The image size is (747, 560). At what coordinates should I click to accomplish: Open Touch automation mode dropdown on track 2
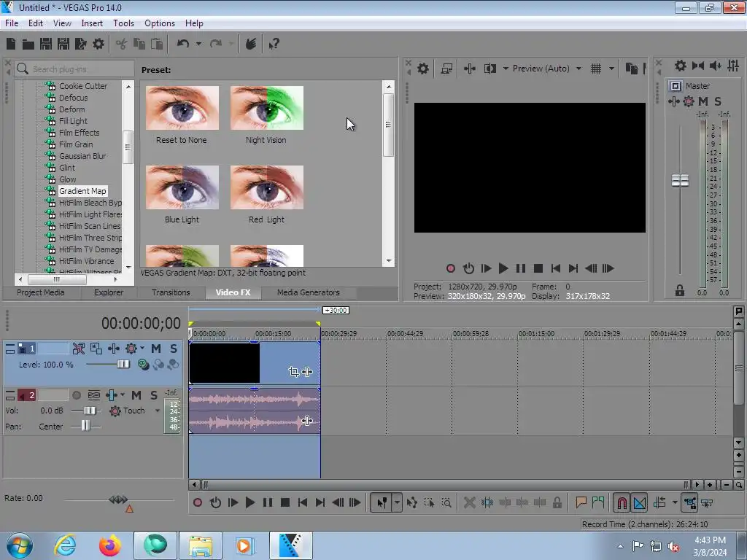tap(158, 411)
